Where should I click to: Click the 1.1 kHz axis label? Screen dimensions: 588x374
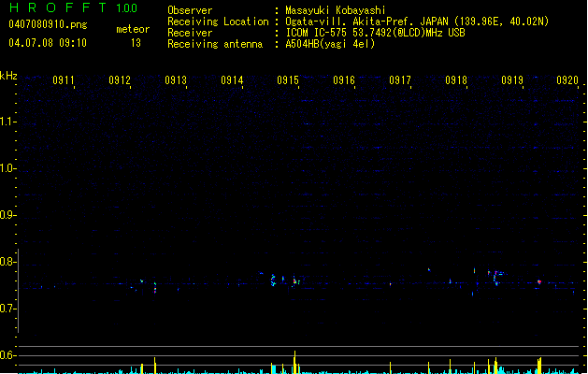7,122
